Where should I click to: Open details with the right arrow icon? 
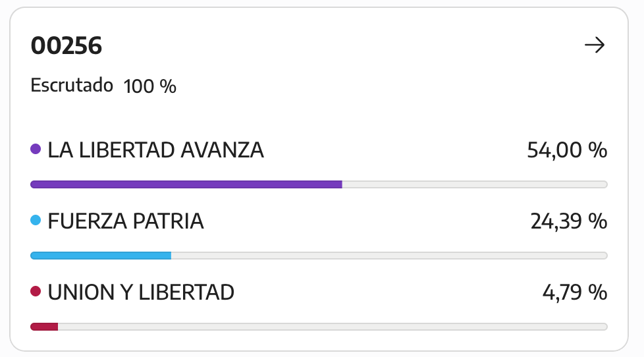tap(595, 45)
